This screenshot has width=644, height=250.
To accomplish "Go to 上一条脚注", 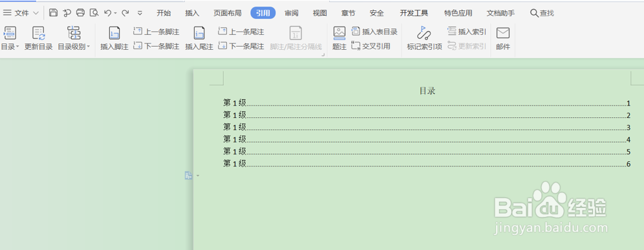I will (156, 32).
